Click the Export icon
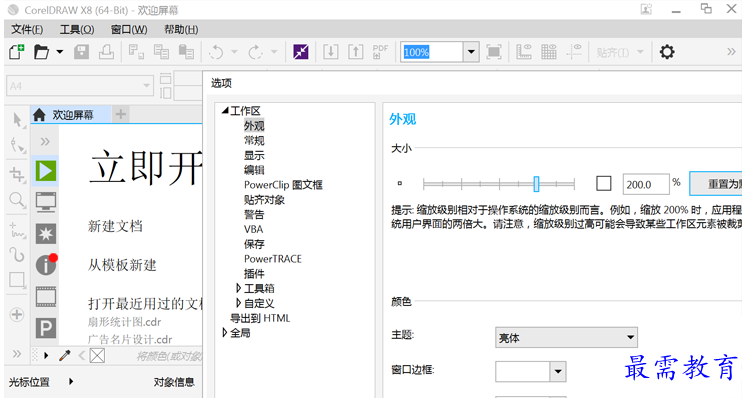Screen dimensions: 746x399 coord(355,52)
